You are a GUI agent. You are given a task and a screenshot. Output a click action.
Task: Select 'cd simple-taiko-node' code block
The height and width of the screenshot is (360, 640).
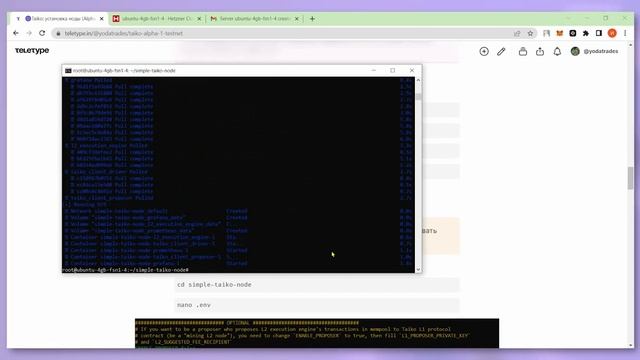pyautogui.click(x=317, y=285)
